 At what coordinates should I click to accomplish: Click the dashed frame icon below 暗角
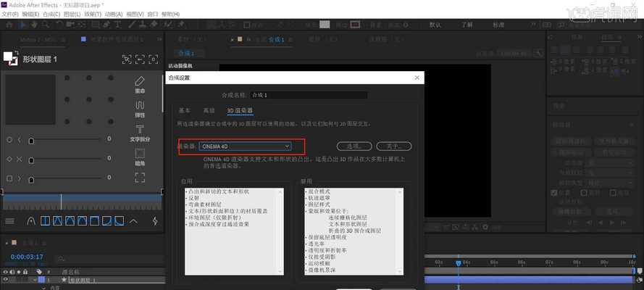(x=140, y=178)
